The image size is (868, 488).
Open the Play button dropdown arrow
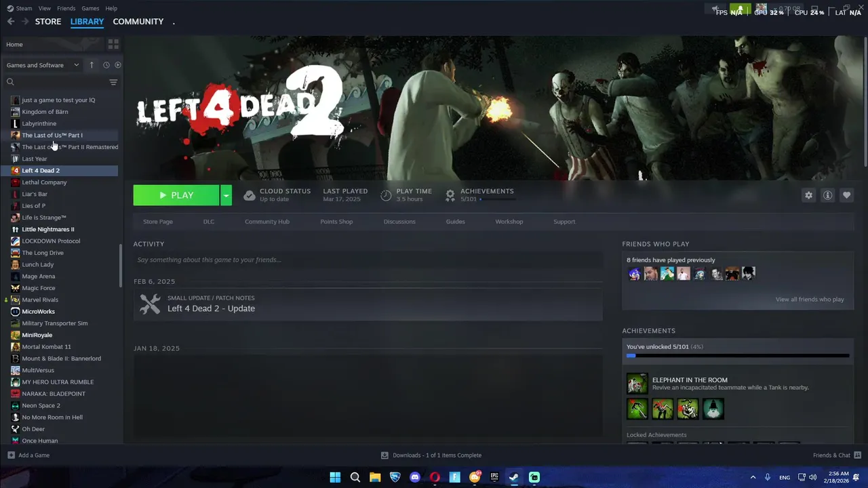[x=226, y=195]
